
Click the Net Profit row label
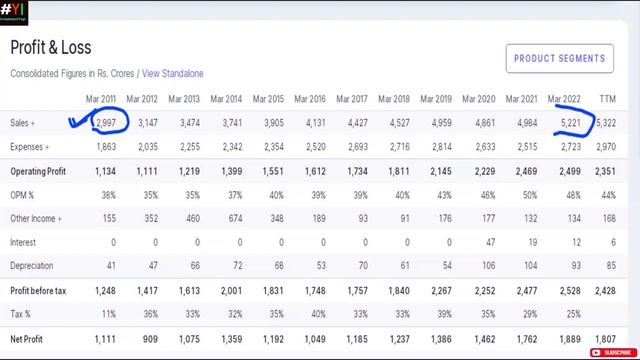26,339
